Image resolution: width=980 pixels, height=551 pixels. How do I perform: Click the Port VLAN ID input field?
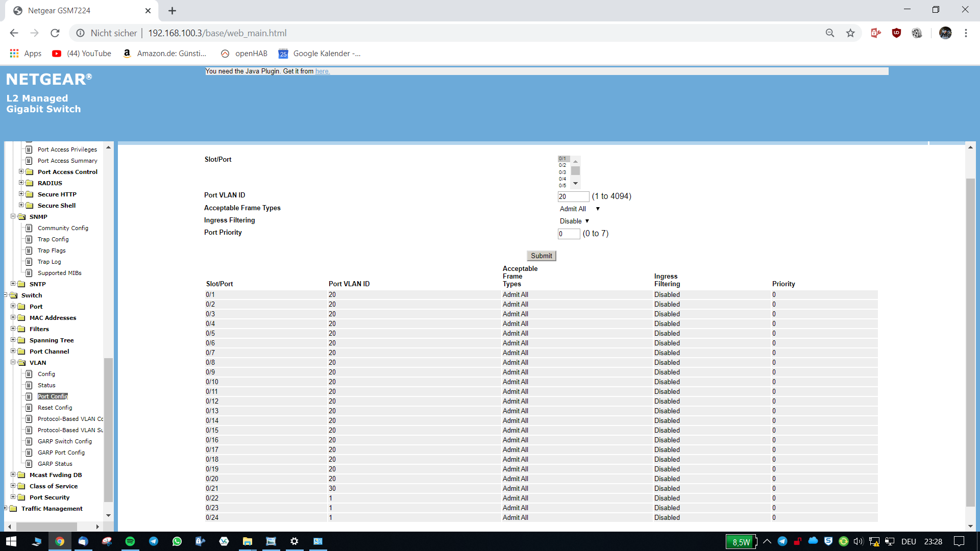(x=573, y=196)
